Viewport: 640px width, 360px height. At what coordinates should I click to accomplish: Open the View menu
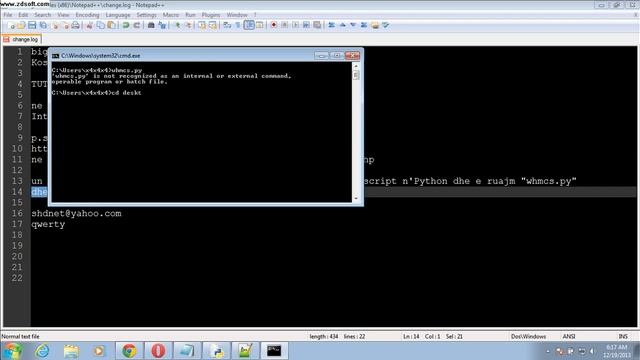pyautogui.click(x=63, y=15)
